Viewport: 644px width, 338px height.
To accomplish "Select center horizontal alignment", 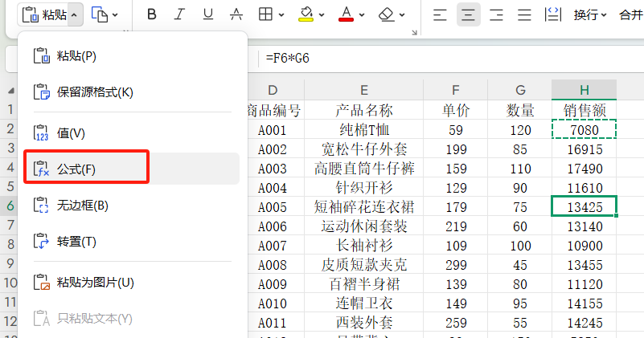I will click(x=468, y=14).
